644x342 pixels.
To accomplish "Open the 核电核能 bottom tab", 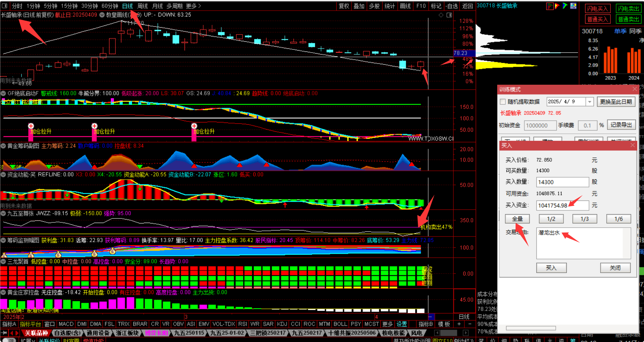I will click(393, 333).
